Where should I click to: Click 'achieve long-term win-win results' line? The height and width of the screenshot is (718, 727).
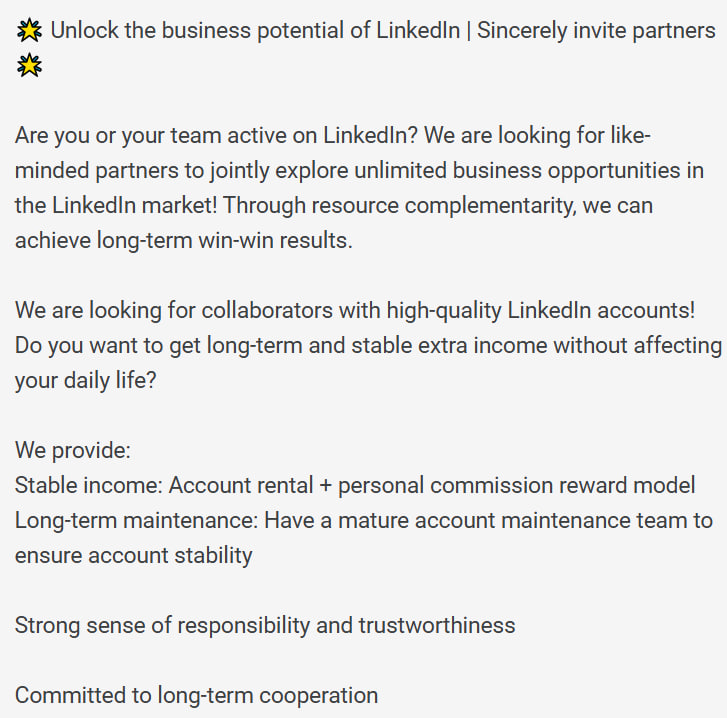(x=184, y=241)
